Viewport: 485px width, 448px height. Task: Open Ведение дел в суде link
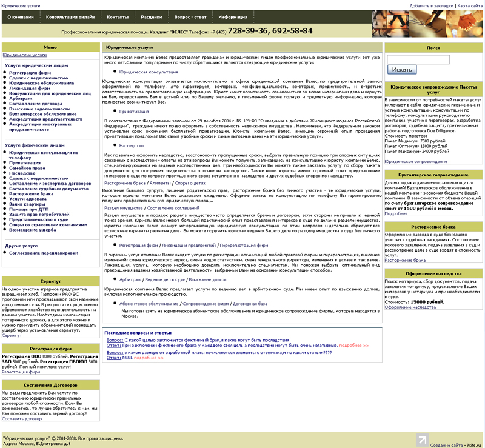165,279
